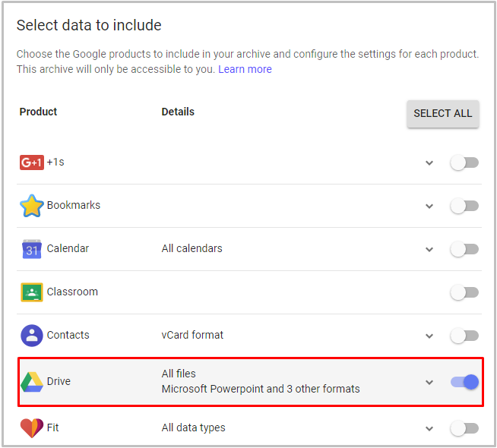497x448 pixels.
Task: Expand the +1s row chevron
Action: click(x=429, y=163)
